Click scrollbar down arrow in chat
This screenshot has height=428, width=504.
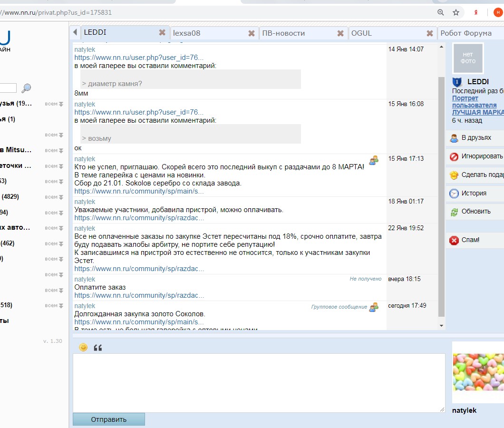coord(441,326)
